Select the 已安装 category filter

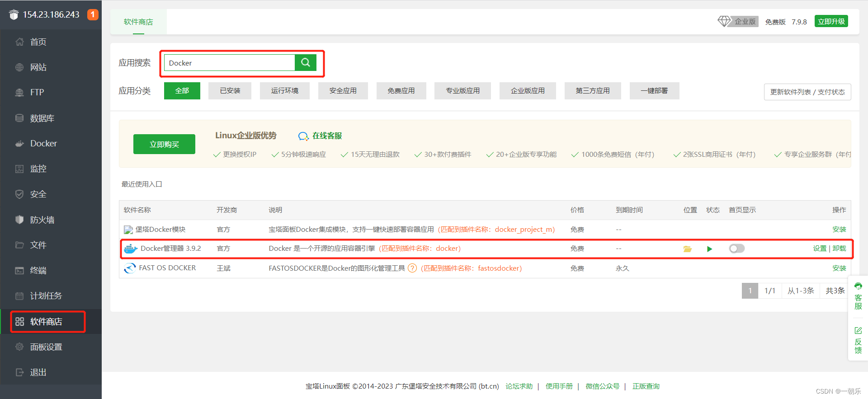pyautogui.click(x=230, y=91)
